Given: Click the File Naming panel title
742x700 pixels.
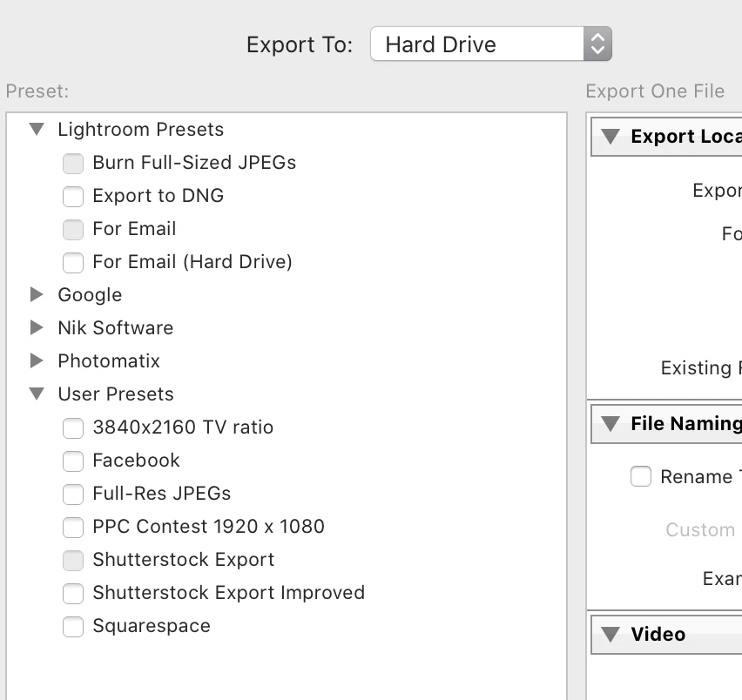Looking at the screenshot, I should pyautogui.click(x=686, y=423).
